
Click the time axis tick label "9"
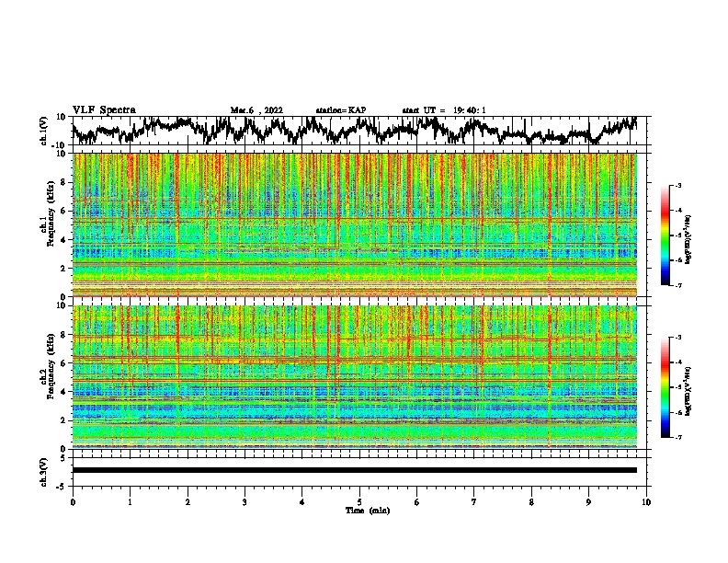point(588,502)
